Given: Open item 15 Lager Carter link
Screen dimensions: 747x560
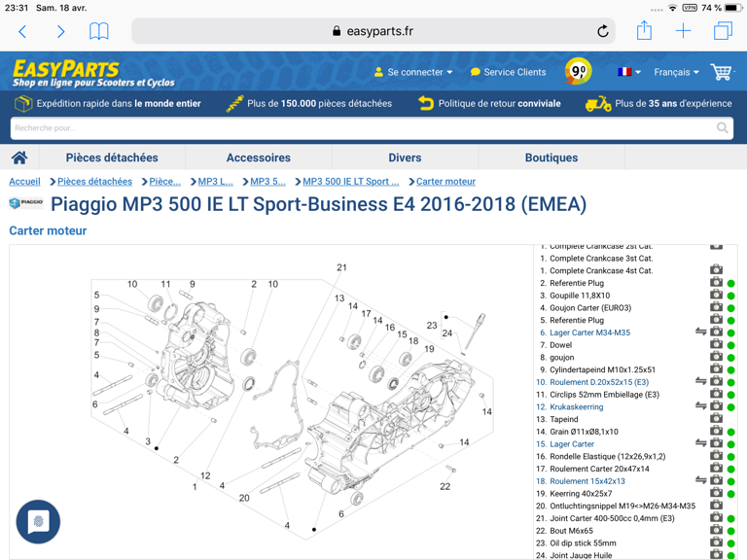Looking at the screenshot, I should (x=572, y=443).
